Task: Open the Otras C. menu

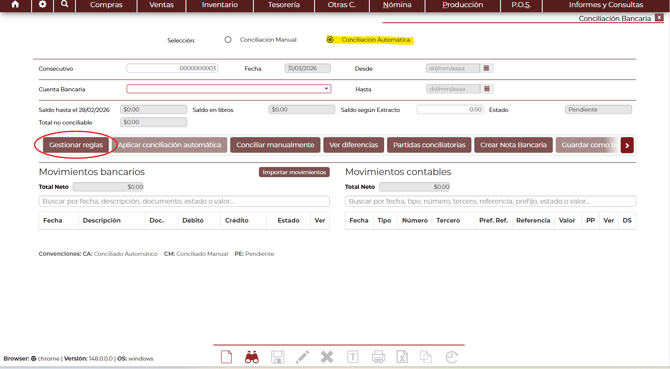Action: point(341,5)
